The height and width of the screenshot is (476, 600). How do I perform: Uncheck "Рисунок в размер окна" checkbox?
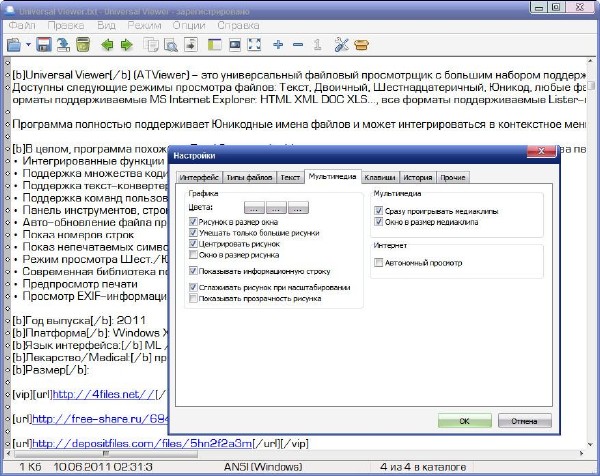click(192, 221)
